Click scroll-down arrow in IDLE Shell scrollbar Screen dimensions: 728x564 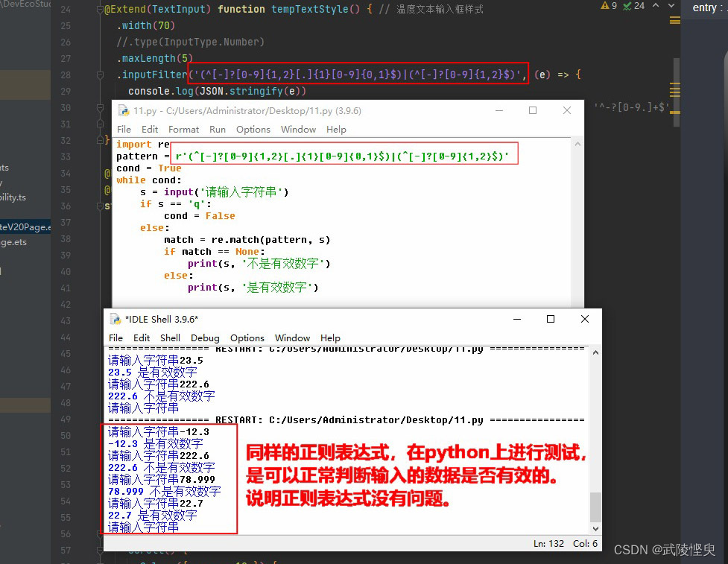point(595,529)
